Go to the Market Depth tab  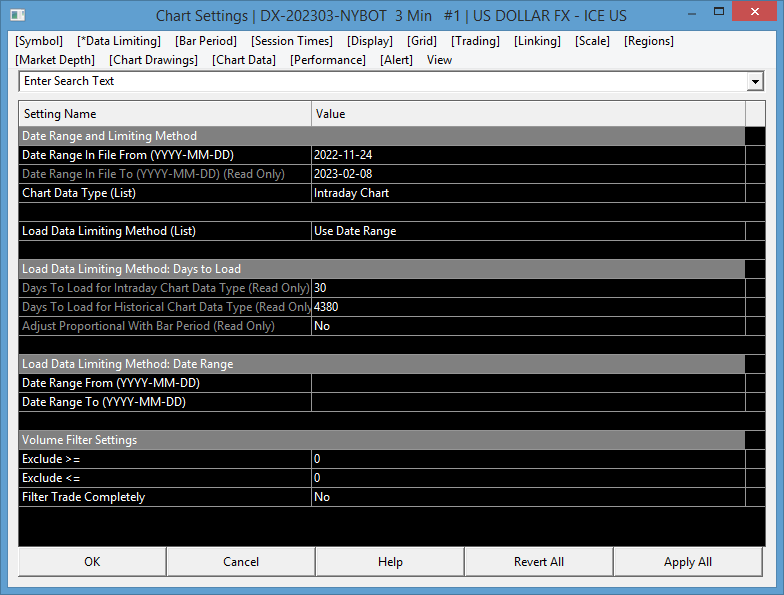pyautogui.click(x=55, y=60)
